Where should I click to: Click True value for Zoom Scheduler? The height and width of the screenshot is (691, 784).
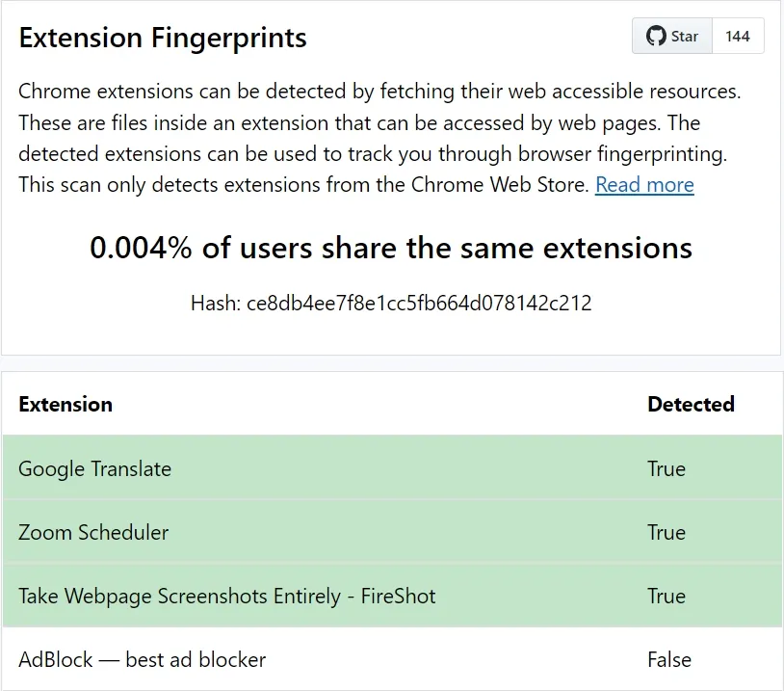666,532
